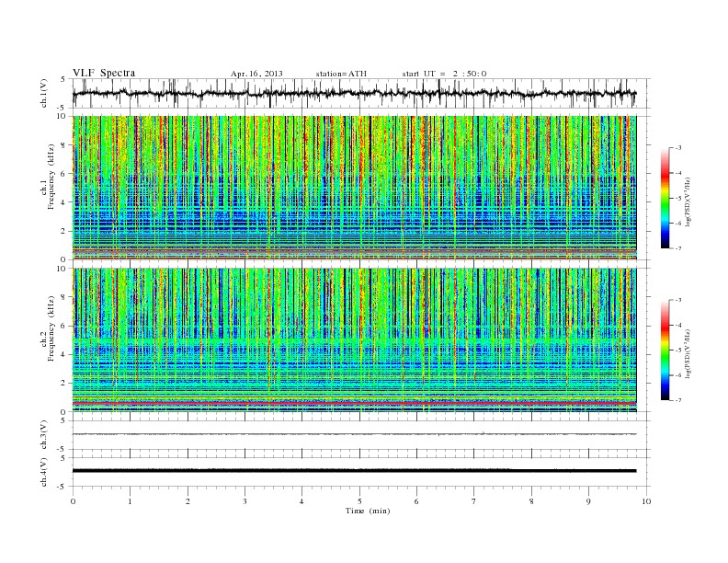Click the "-3" value on ch.2 colorbar
The width and height of the screenshot is (728, 563).
point(677,300)
